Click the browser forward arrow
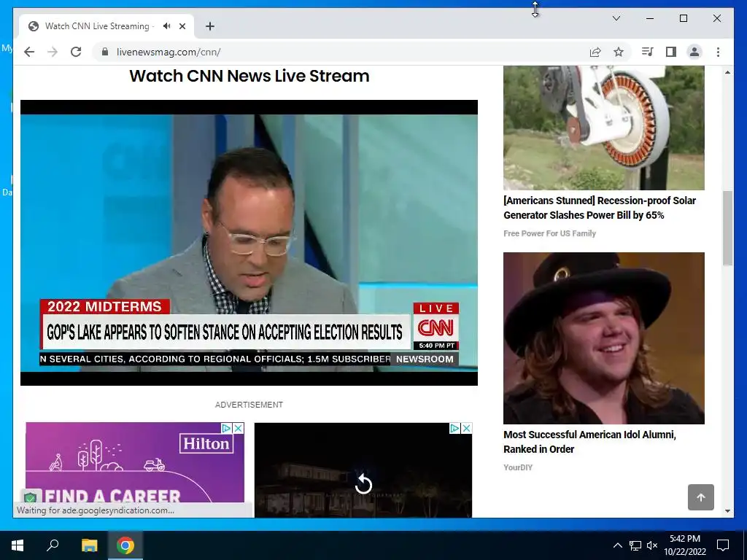The height and width of the screenshot is (560, 747). click(x=53, y=52)
